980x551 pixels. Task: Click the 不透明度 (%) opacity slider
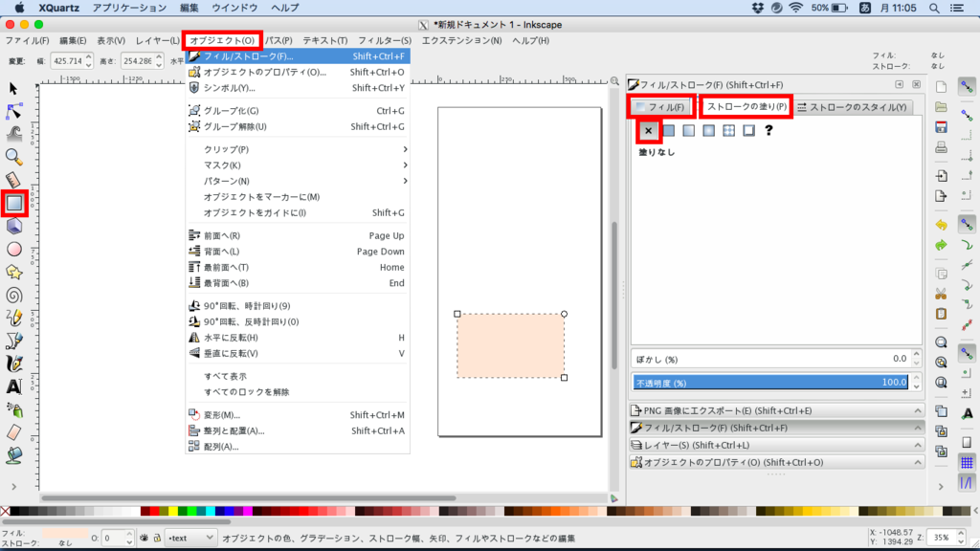pyautogui.click(x=771, y=383)
